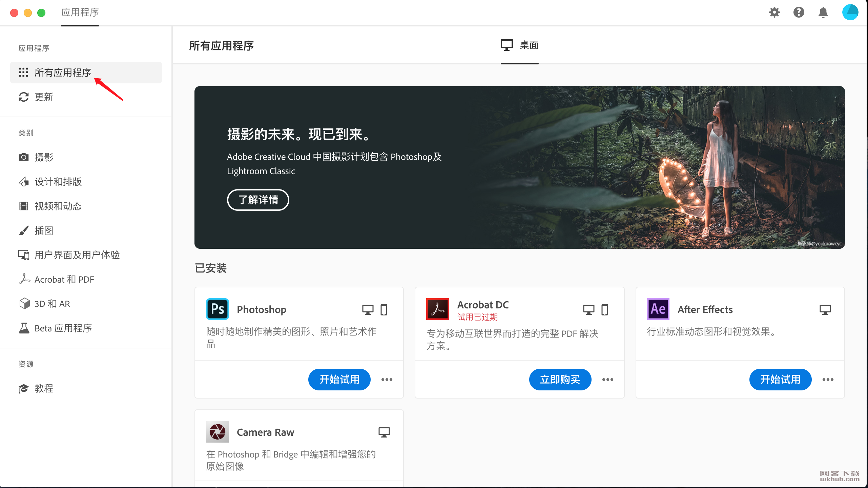The width and height of the screenshot is (868, 488).
Task: Click the Photoshop Ps app icon
Action: coord(217,309)
